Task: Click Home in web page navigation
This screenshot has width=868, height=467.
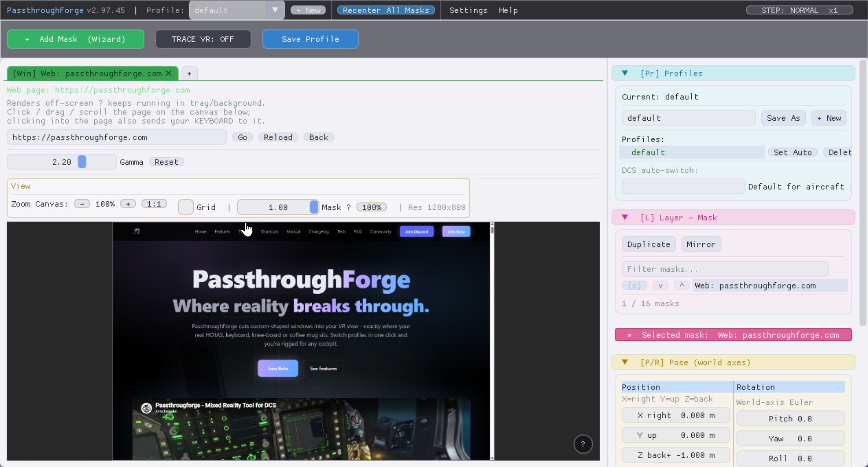Action: click(x=201, y=232)
